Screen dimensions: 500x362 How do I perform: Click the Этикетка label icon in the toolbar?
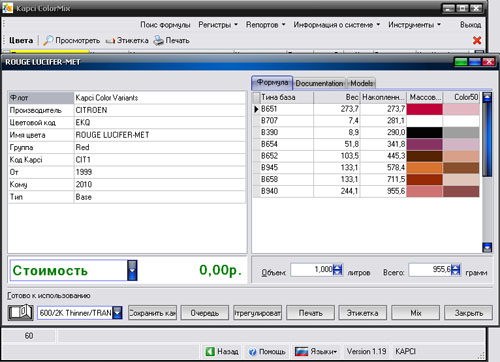(110, 41)
